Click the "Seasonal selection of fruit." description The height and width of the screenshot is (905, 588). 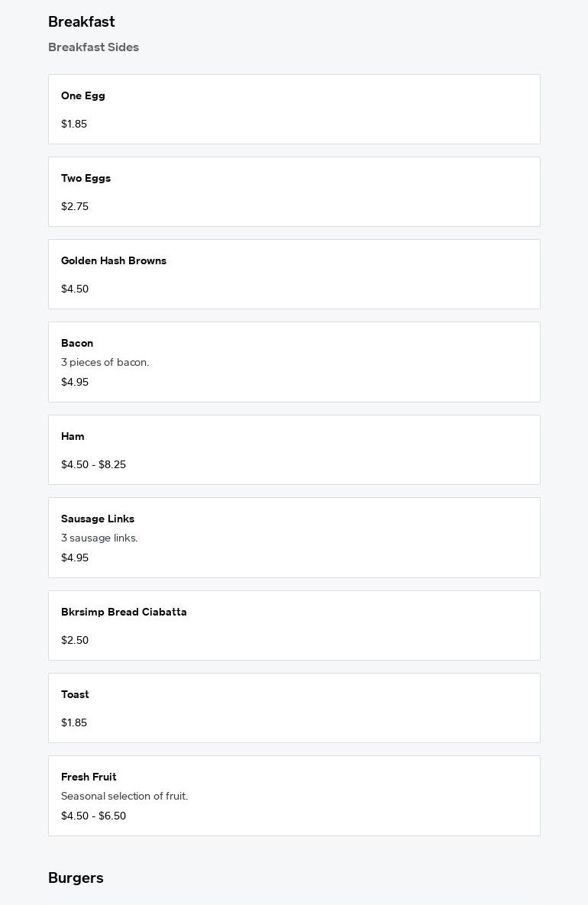(124, 797)
